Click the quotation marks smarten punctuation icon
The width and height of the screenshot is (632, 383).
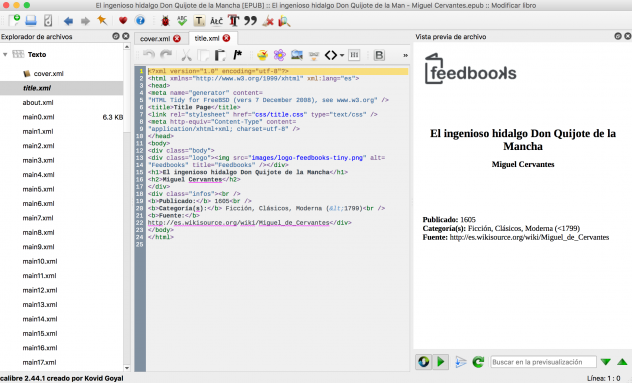(x=250, y=21)
